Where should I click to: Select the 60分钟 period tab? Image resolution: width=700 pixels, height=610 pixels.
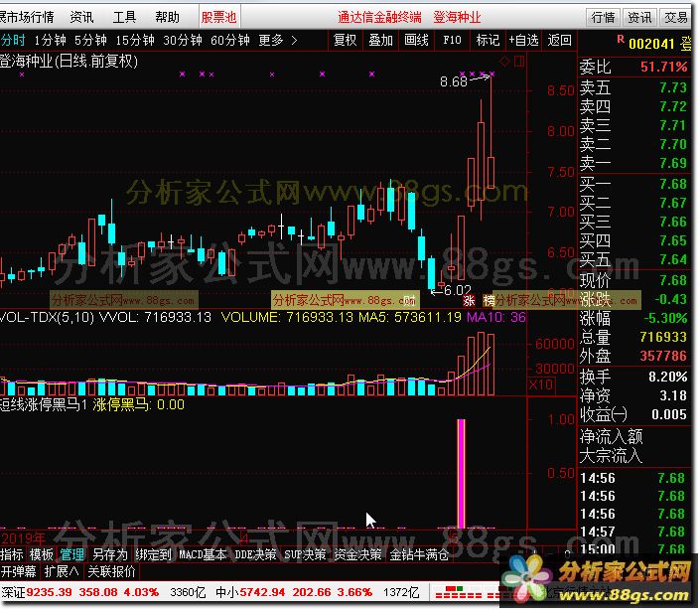(230, 40)
